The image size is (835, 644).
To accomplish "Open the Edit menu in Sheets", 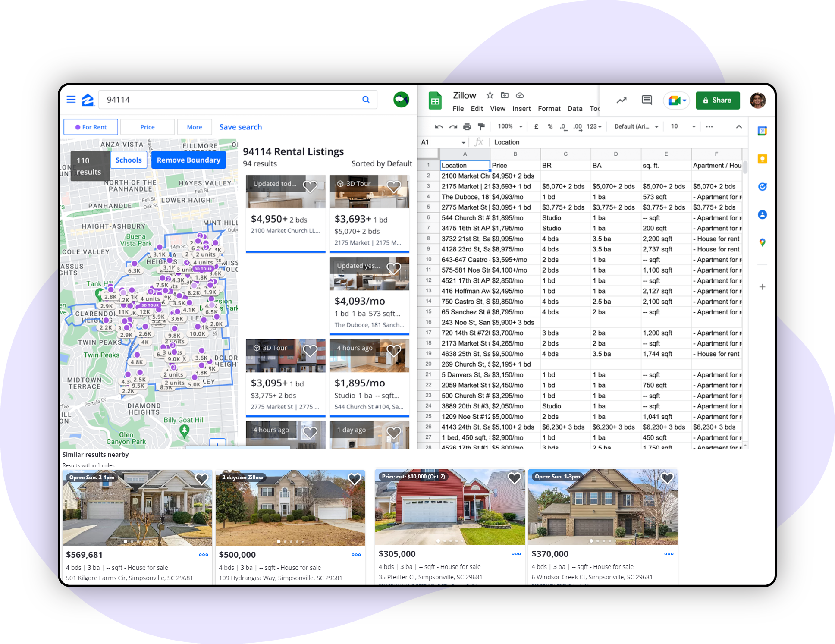I will click(x=477, y=109).
